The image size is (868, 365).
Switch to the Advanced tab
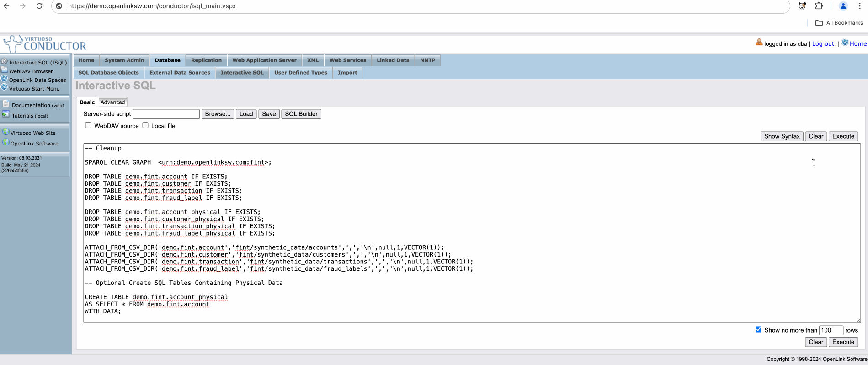pyautogui.click(x=113, y=102)
